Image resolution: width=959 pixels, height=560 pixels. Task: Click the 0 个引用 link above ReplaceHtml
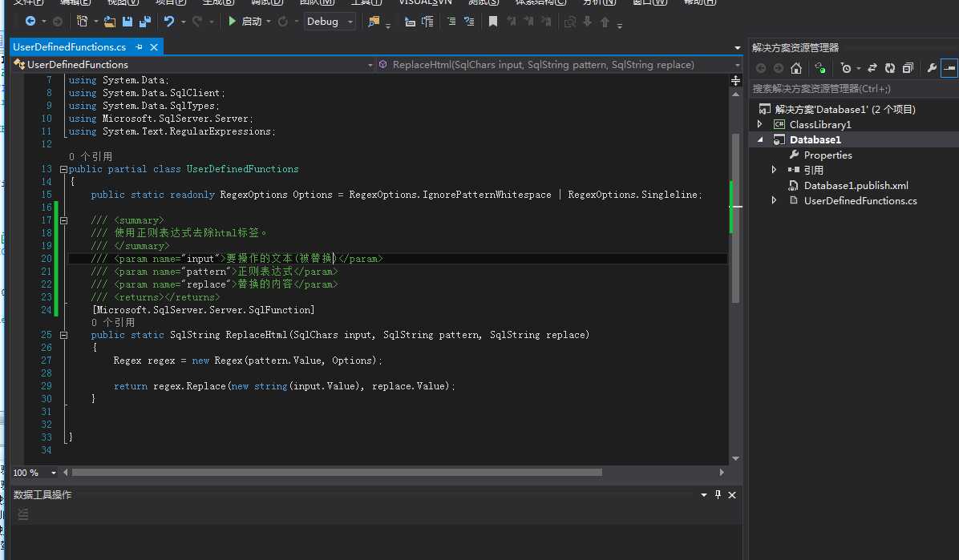click(x=112, y=322)
